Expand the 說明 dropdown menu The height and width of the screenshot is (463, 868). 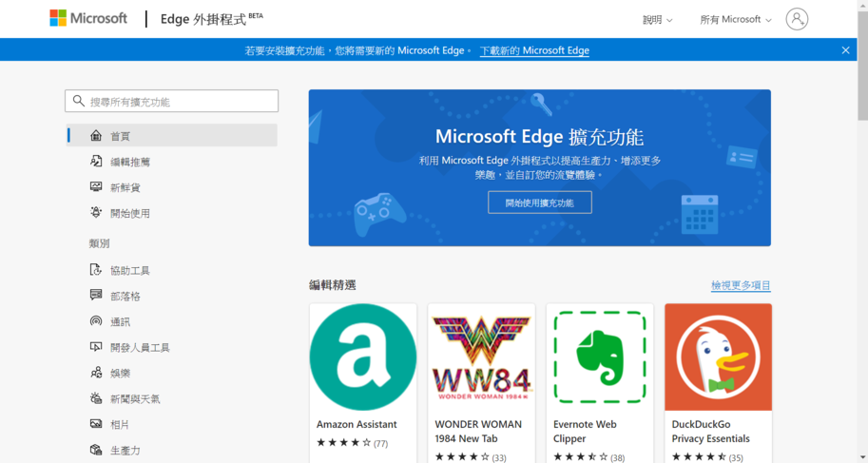657,20
